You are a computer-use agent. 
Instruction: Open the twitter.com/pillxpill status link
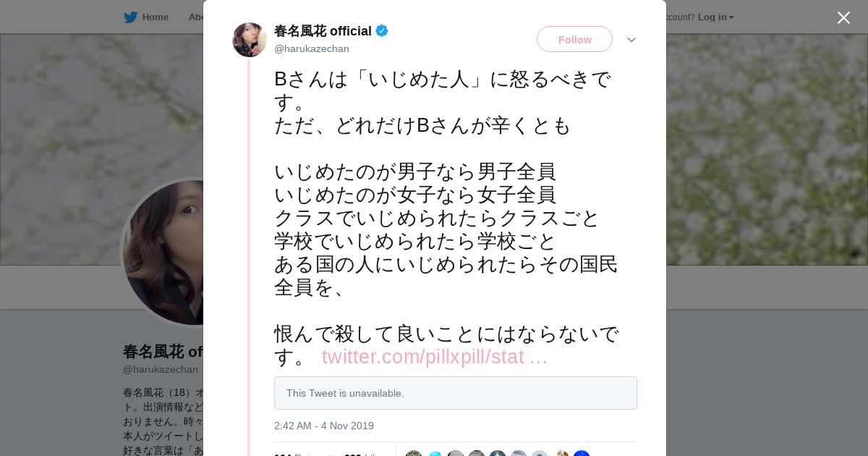[x=434, y=357]
